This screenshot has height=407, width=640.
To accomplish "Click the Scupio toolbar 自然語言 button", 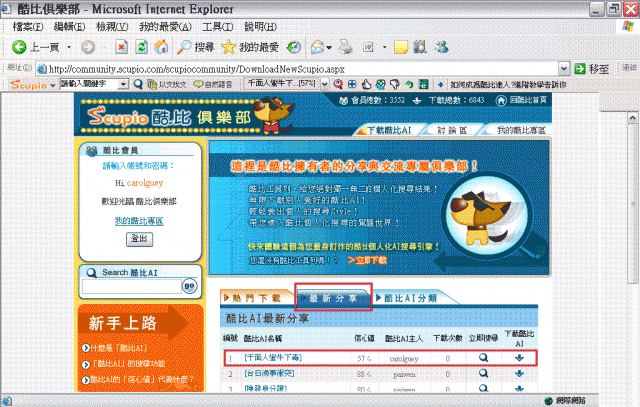I will coord(213,84).
